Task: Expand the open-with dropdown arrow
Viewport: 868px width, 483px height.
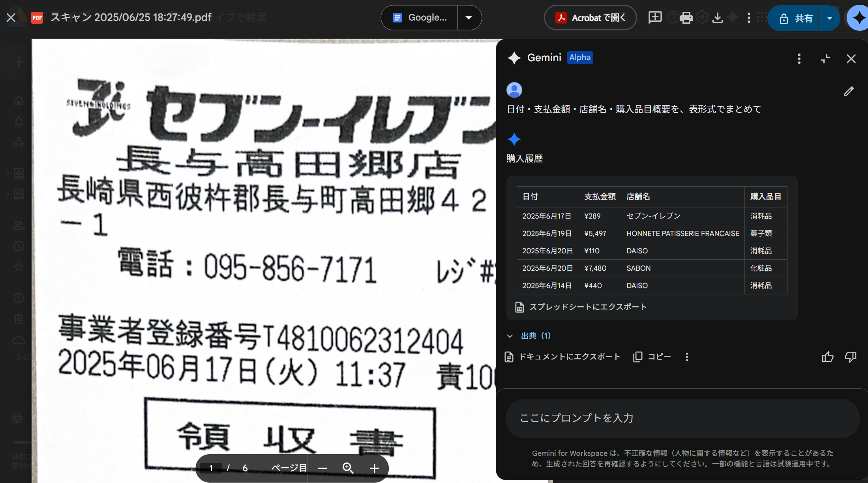Action: pyautogui.click(x=469, y=18)
